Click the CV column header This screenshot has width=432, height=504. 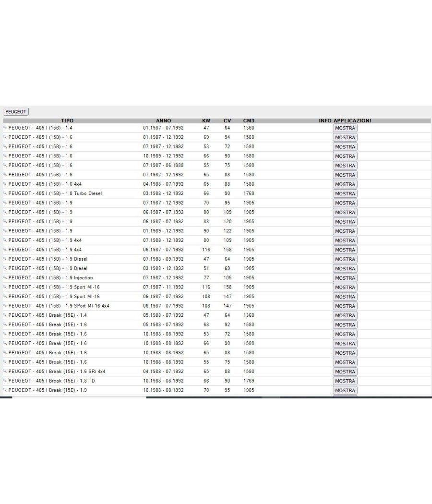pyautogui.click(x=227, y=121)
